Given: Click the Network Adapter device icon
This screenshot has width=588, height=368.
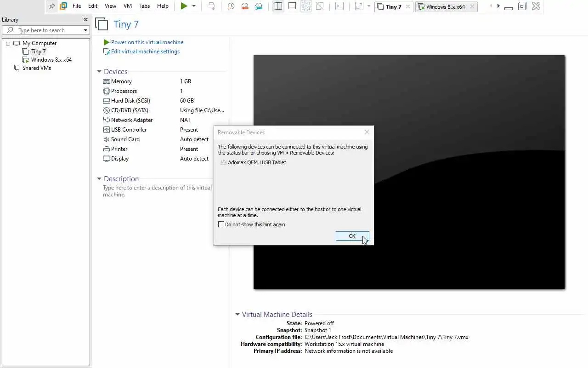Looking at the screenshot, I should pos(107,120).
